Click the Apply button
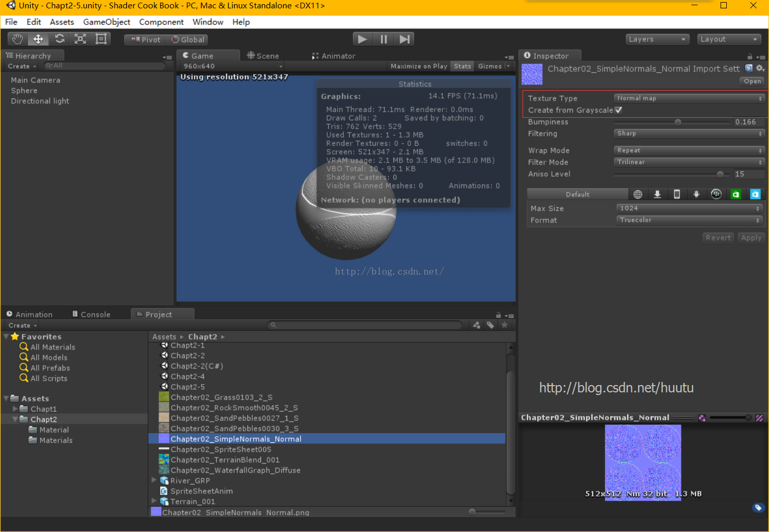769x532 pixels. coord(751,238)
